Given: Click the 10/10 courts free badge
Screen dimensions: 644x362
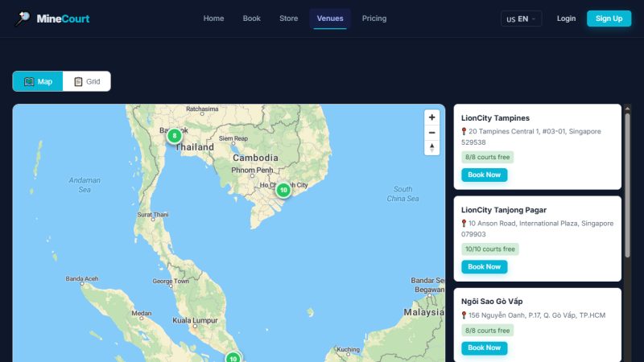Looking at the screenshot, I should (490, 249).
